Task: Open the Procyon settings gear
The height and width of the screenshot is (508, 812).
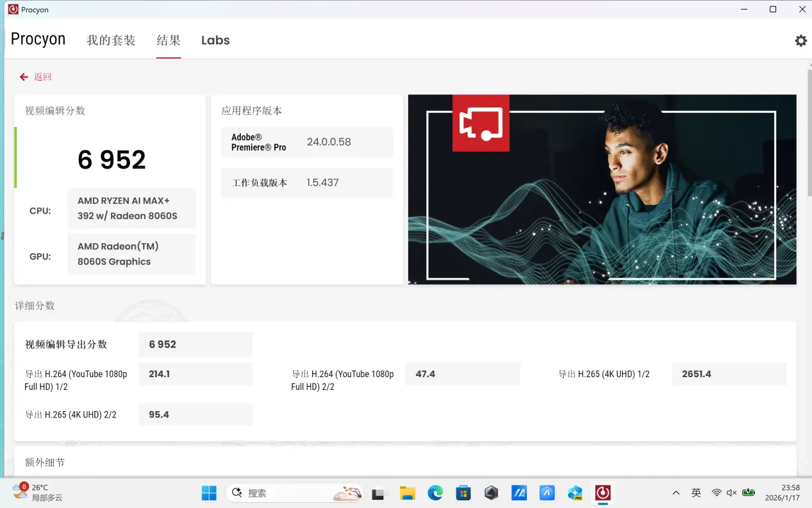Action: (800, 40)
